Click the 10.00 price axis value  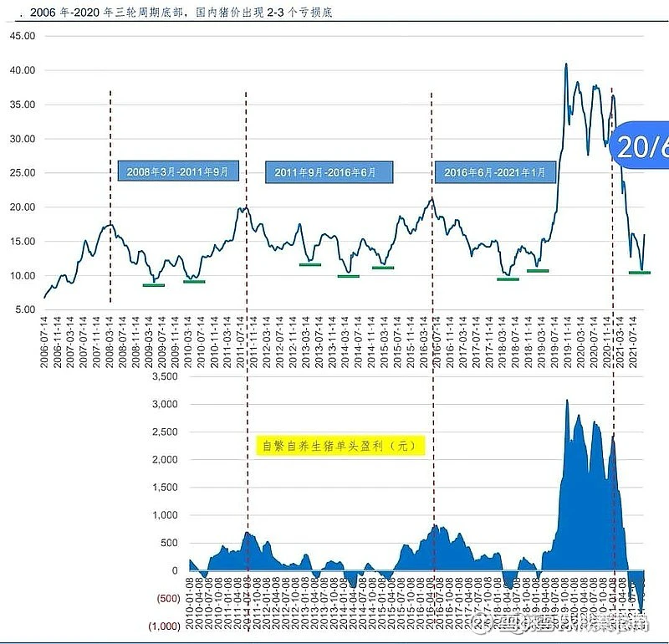[23, 276]
